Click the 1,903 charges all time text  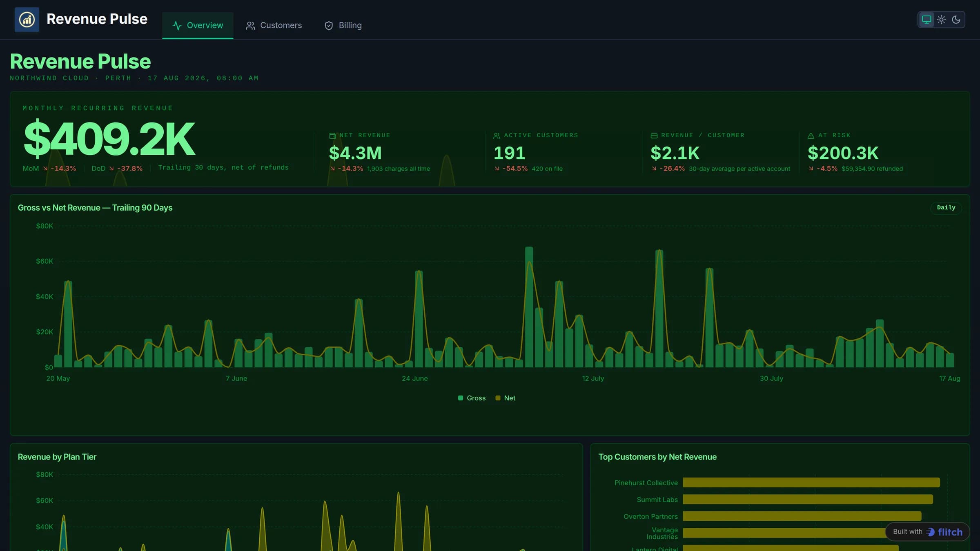[399, 169]
